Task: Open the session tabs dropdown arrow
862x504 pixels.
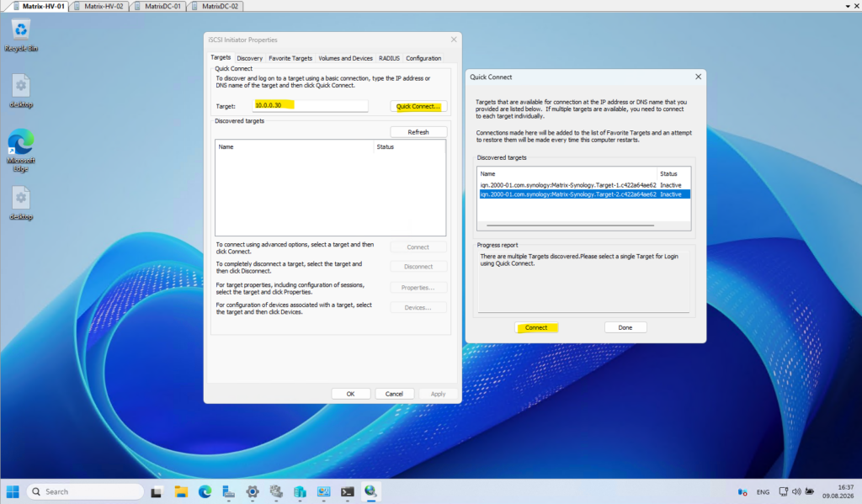Action: tap(847, 6)
